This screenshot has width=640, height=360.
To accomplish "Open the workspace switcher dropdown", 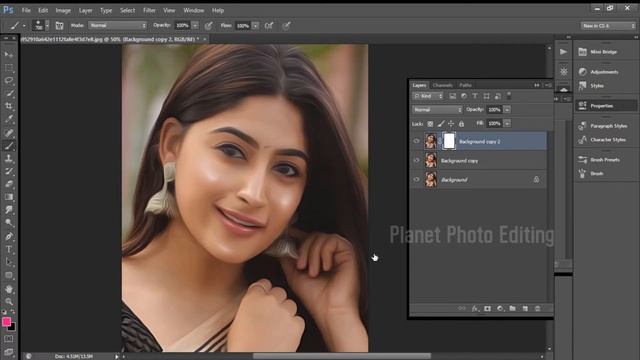I will pos(608,26).
